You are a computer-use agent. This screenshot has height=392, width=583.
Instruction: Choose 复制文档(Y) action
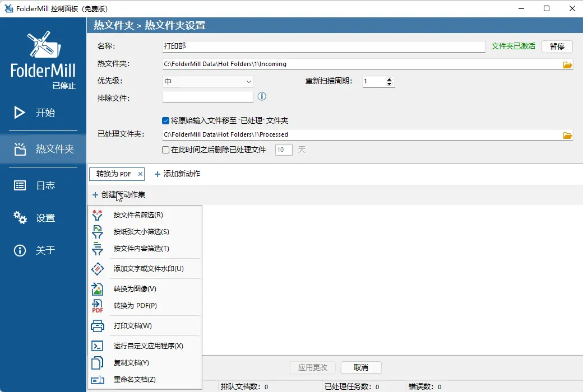(x=145, y=363)
